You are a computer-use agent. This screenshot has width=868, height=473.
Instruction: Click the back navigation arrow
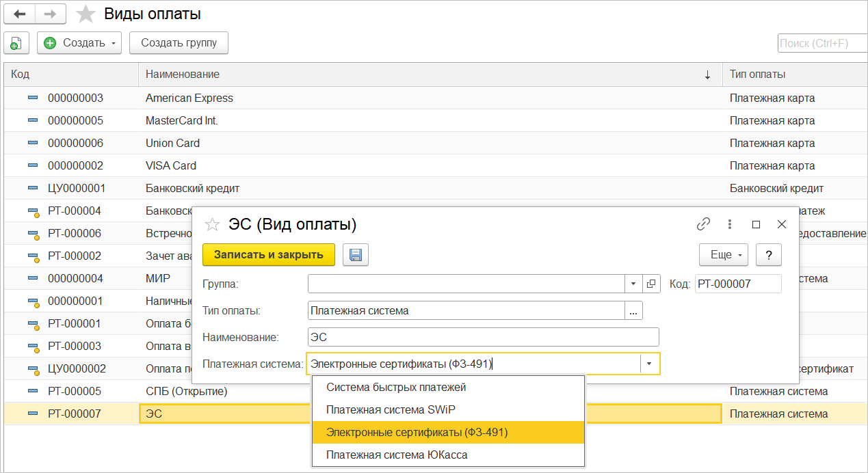click(19, 14)
